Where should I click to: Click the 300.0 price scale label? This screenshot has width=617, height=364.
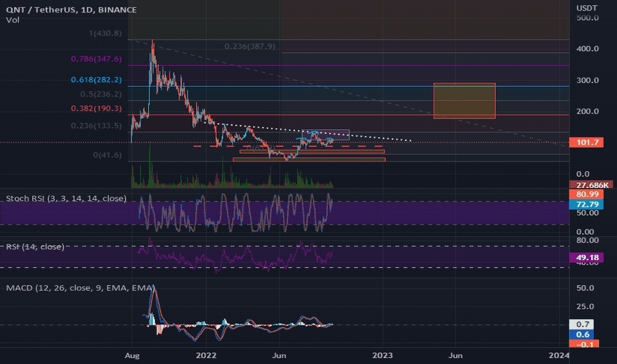[x=587, y=80]
